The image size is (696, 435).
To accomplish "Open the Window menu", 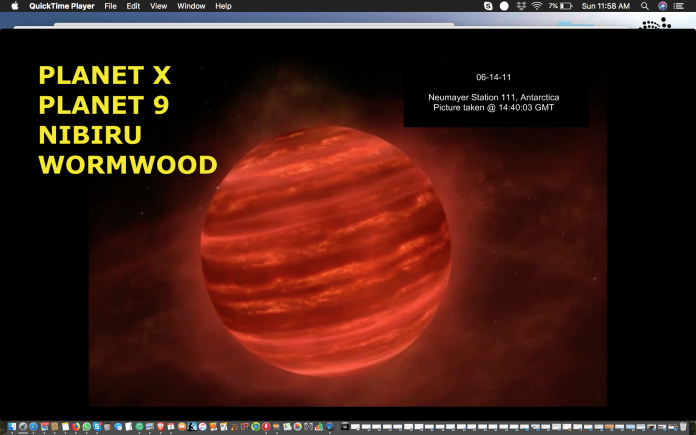I will click(191, 6).
